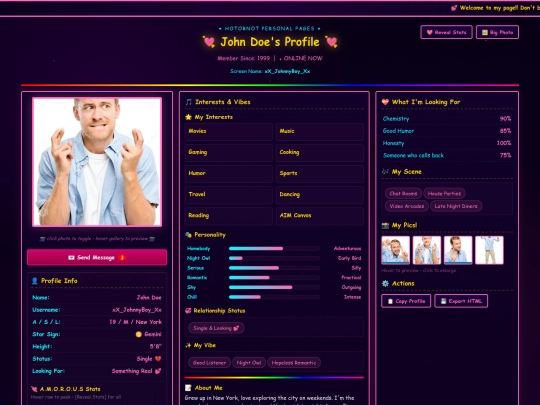Copy the profile to clipboard

[x=406, y=301]
